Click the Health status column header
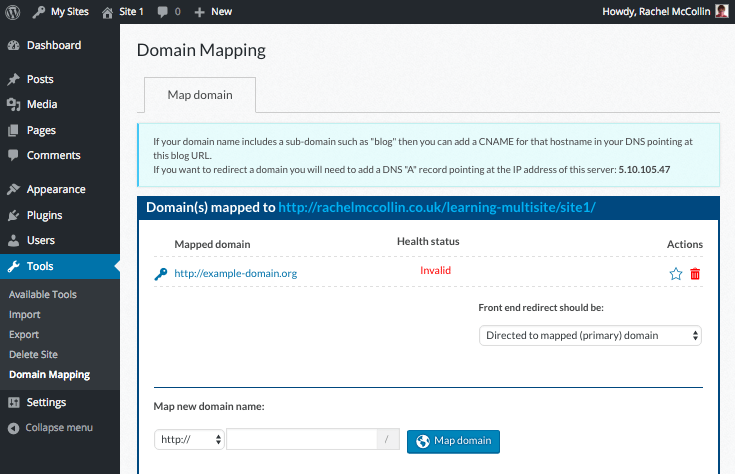 [428, 241]
